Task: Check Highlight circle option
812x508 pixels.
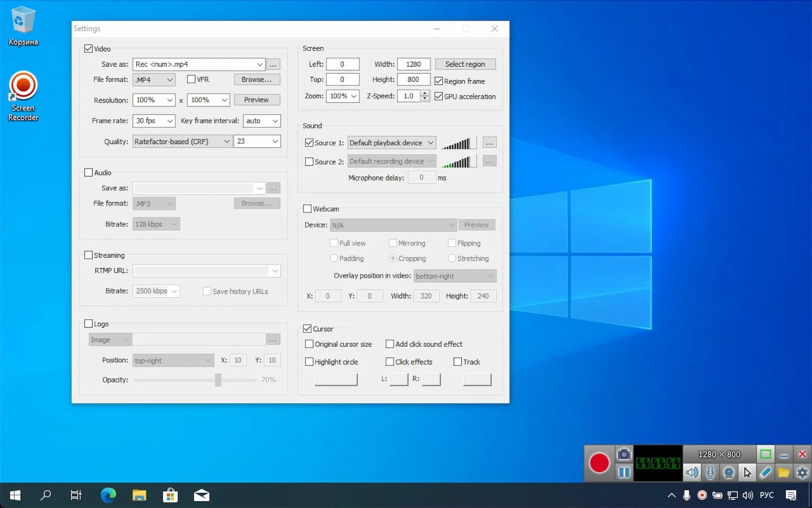Action: tap(309, 362)
